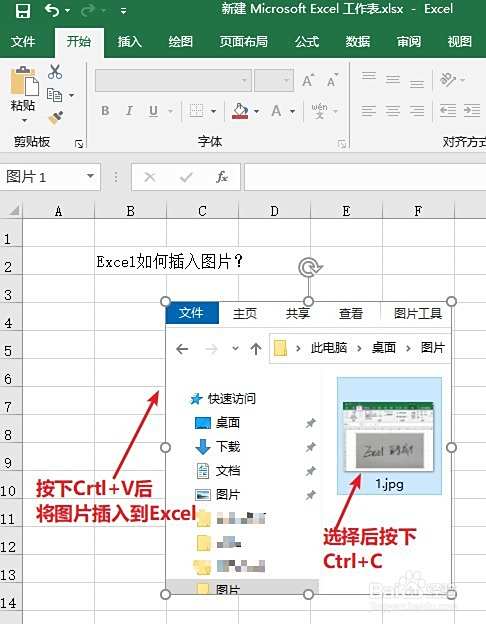Open the font name combo box
The image size is (486, 624).
[173, 81]
